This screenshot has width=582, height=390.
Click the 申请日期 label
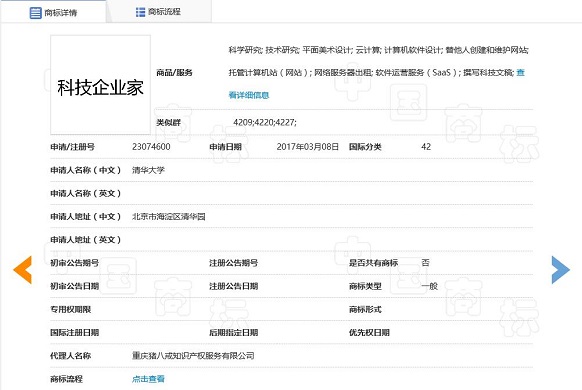pyautogui.click(x=225, y=147)
